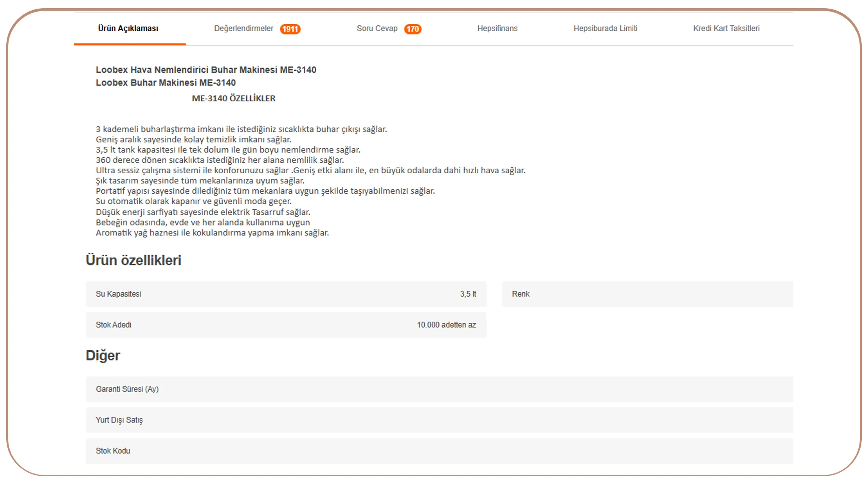This screenshot has height=484, width=868.
Task: Click the 1911 reviews count badge
Action: (290, 29)
